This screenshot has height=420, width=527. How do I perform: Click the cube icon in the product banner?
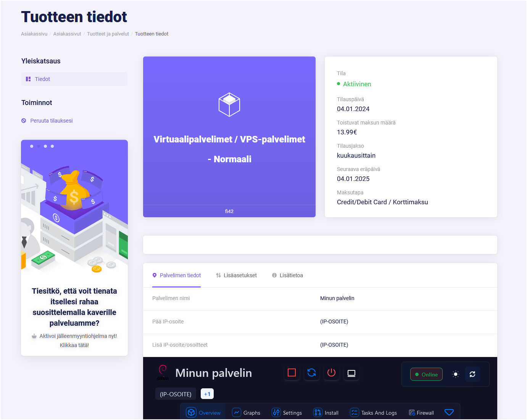(x=229, y=105)
